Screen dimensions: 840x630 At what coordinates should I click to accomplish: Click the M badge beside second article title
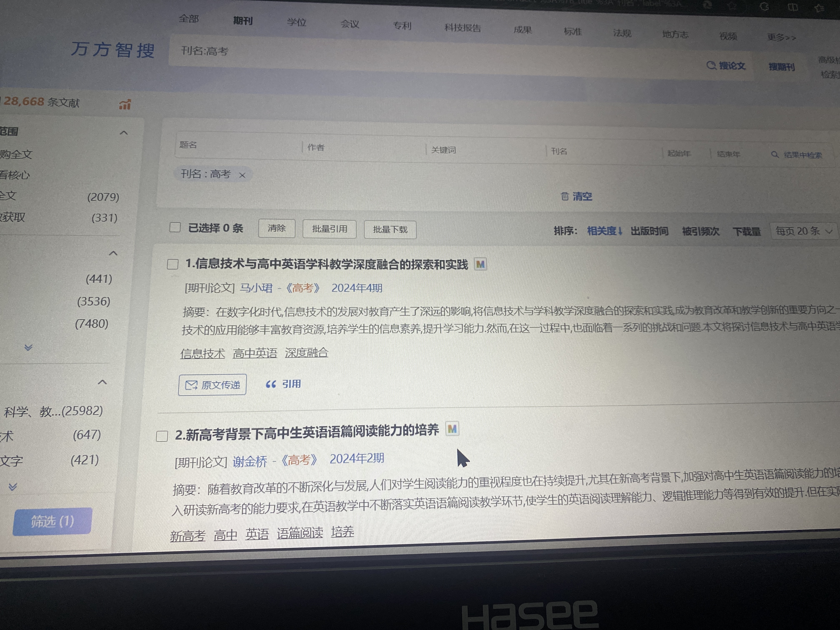tap(452, 429)
